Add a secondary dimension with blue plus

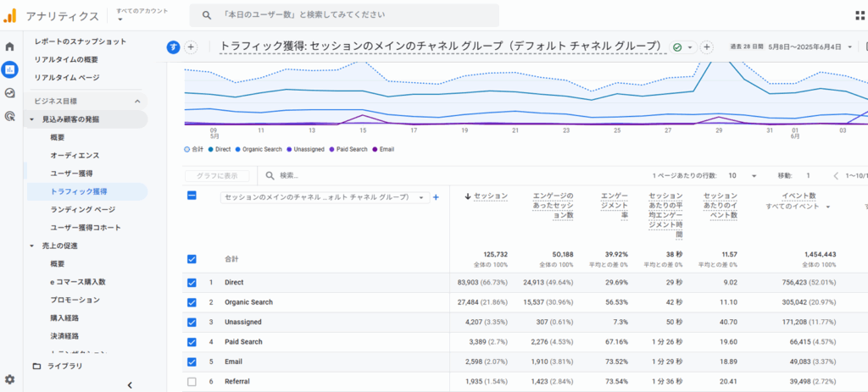click(436, 197)
